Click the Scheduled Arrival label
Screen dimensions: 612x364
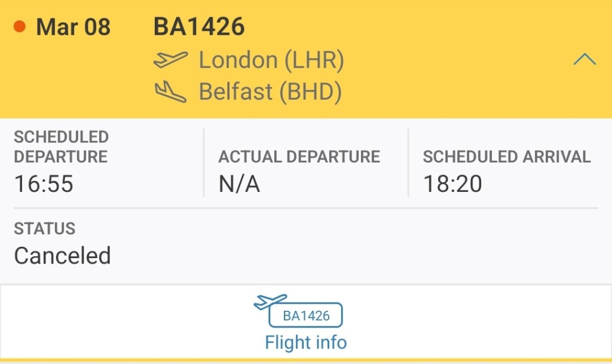(506, 157)
